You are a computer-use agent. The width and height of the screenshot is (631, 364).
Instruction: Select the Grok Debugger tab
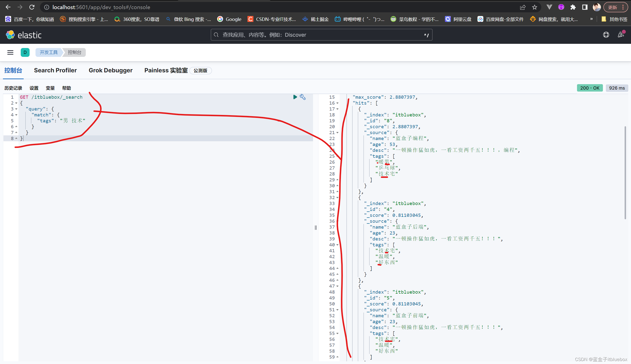[x=111, y=70]
